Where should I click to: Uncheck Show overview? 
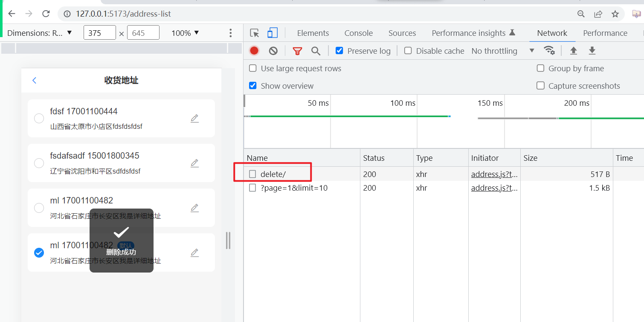[x=253, y=86]
